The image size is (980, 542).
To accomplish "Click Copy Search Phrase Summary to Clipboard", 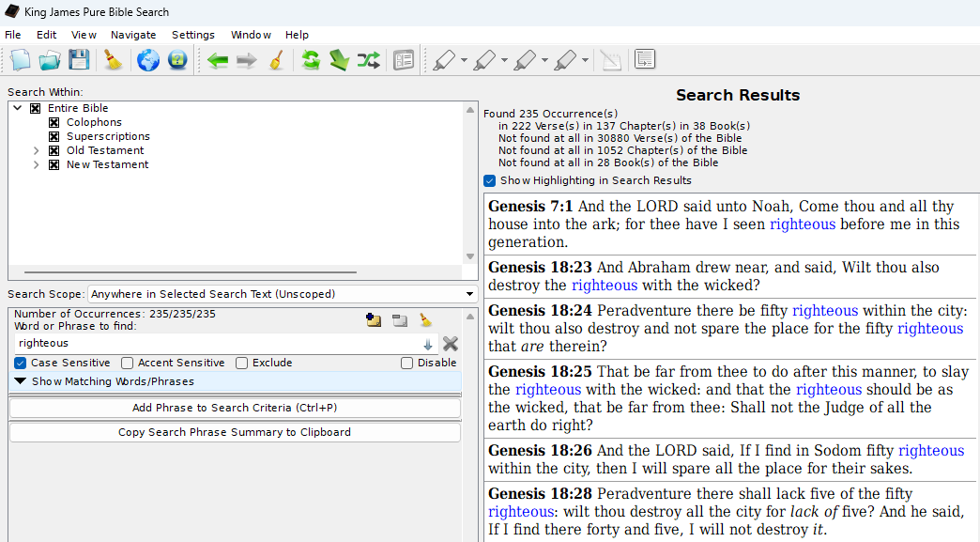I will coord(234,431).
